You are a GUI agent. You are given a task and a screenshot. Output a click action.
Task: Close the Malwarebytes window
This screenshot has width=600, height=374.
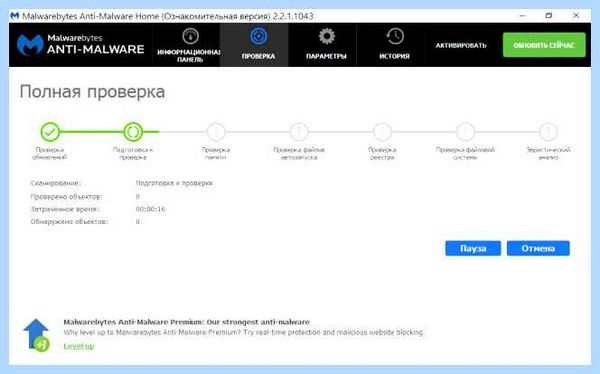[576, 16]
